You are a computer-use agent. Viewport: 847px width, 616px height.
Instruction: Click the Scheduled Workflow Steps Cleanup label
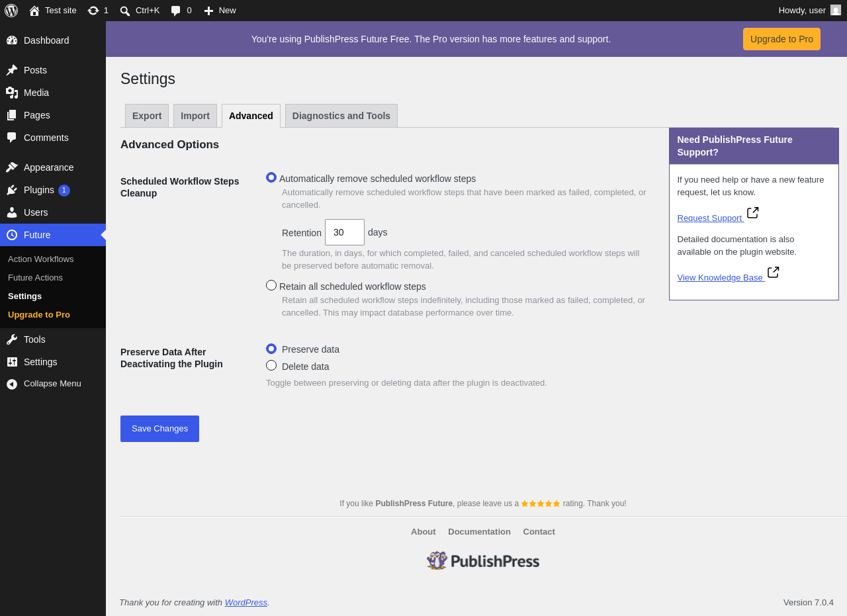point(180,187)
